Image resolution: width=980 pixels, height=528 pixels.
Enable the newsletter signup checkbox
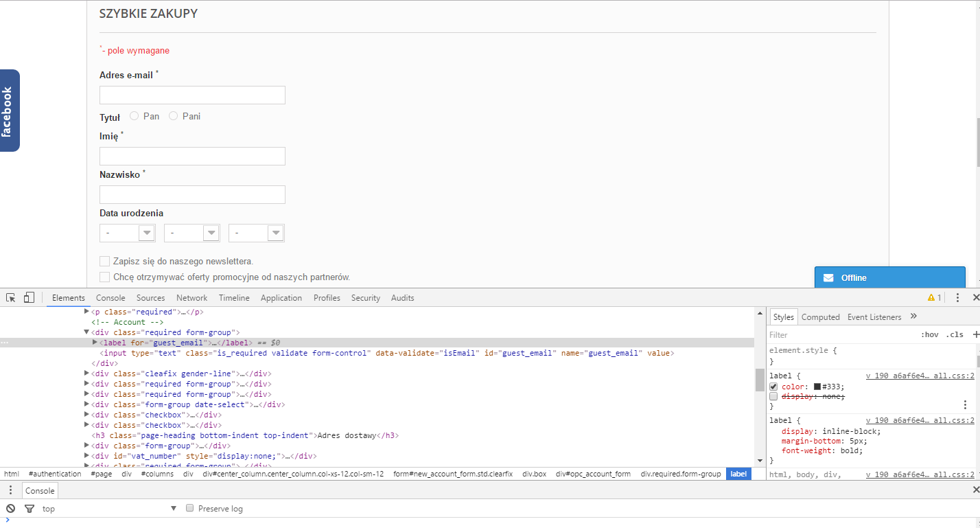tap(104, 262)
